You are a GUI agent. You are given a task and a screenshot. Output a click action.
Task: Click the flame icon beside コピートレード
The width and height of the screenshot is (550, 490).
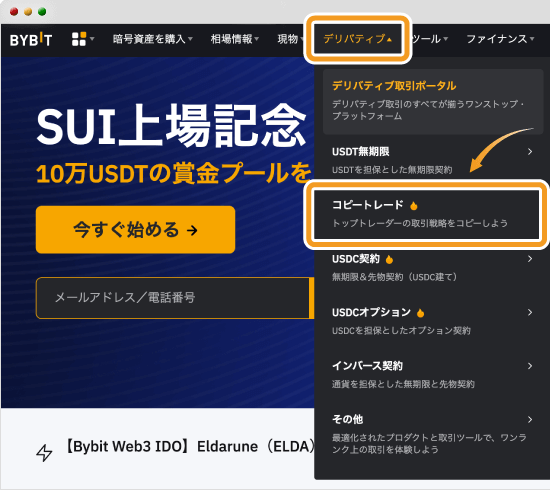click(x=414, y=206)
